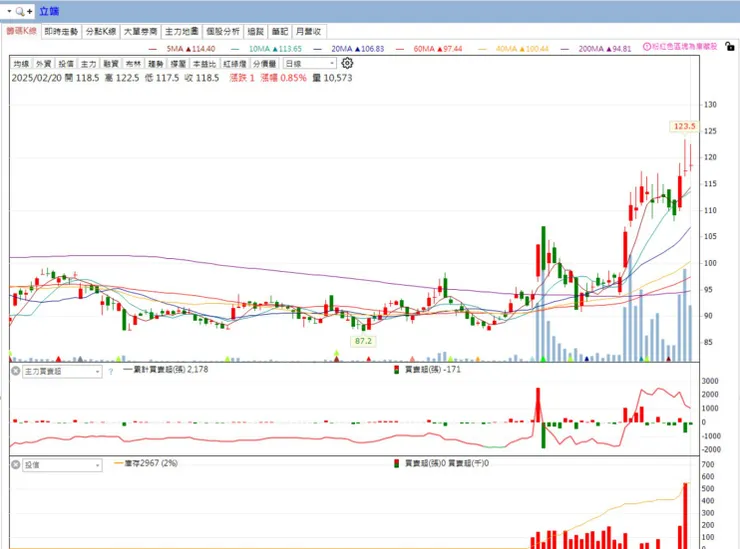Click the 10MA legend value 113.65

coord(289,49)
